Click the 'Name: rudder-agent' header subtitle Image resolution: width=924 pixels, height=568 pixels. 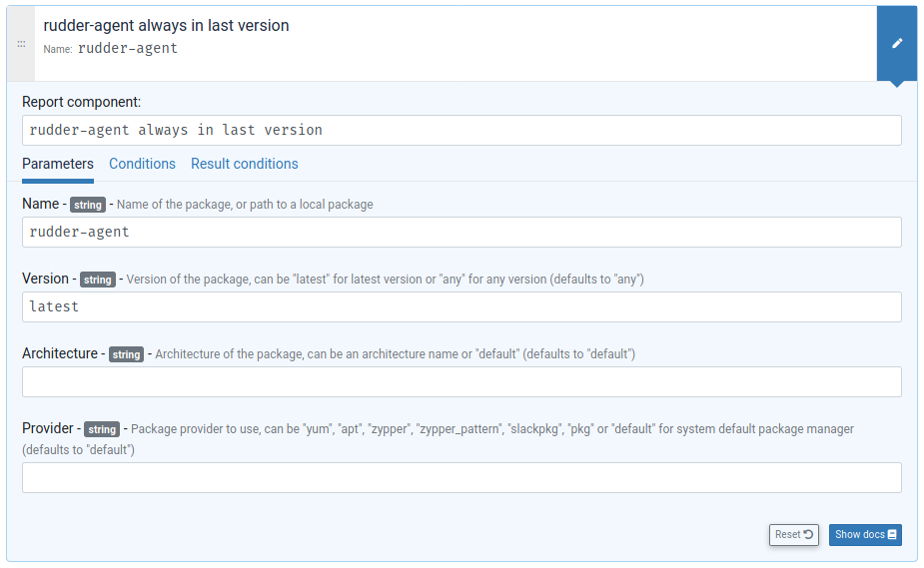(110, 48)
